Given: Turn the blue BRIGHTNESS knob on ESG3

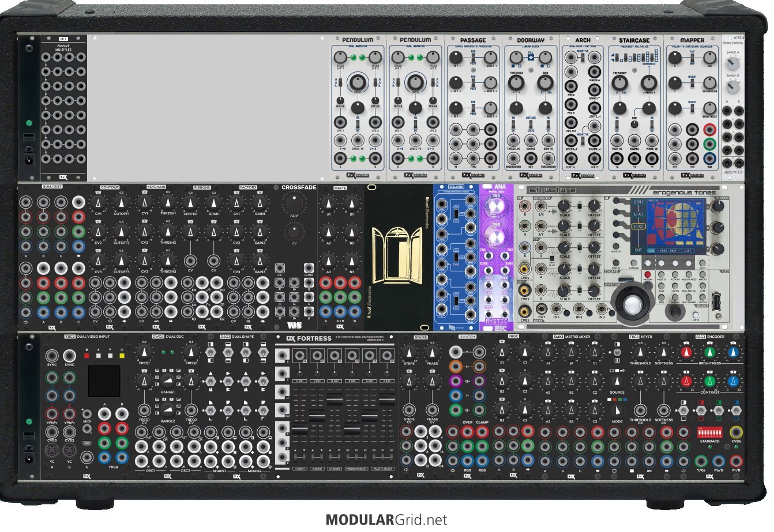Looking at the screenshot, I should click(x=733, y=352).
